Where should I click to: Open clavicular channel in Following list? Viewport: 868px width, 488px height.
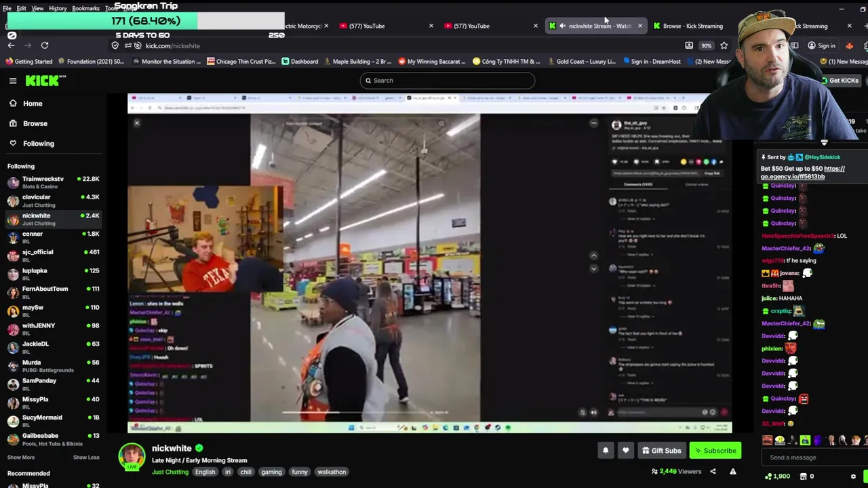(53, 201)
